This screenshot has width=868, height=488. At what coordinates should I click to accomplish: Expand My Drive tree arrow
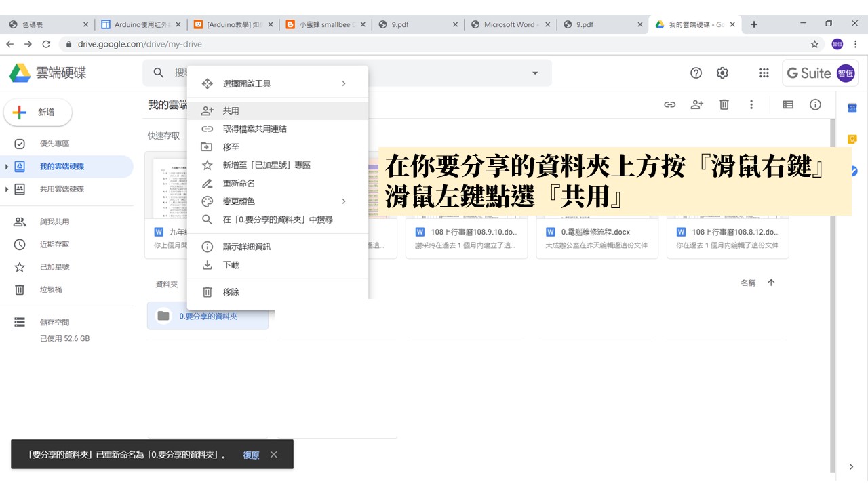(7, 167)
